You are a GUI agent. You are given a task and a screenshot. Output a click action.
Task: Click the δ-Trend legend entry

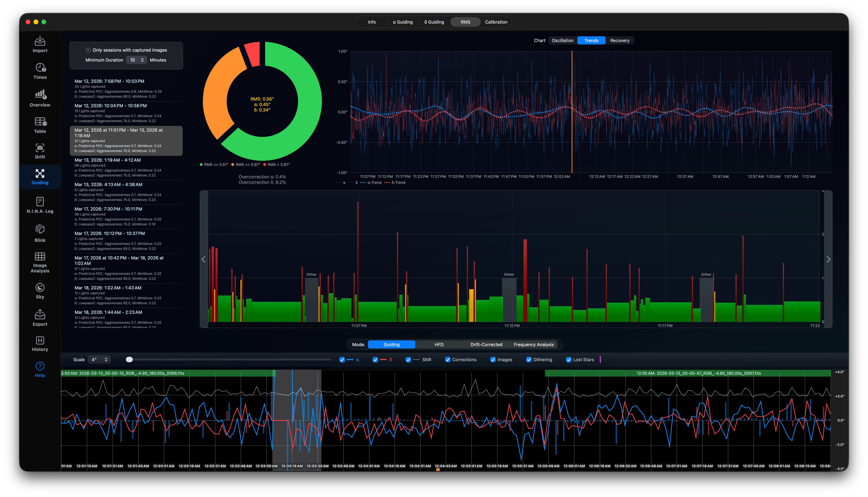click(395, 183)
